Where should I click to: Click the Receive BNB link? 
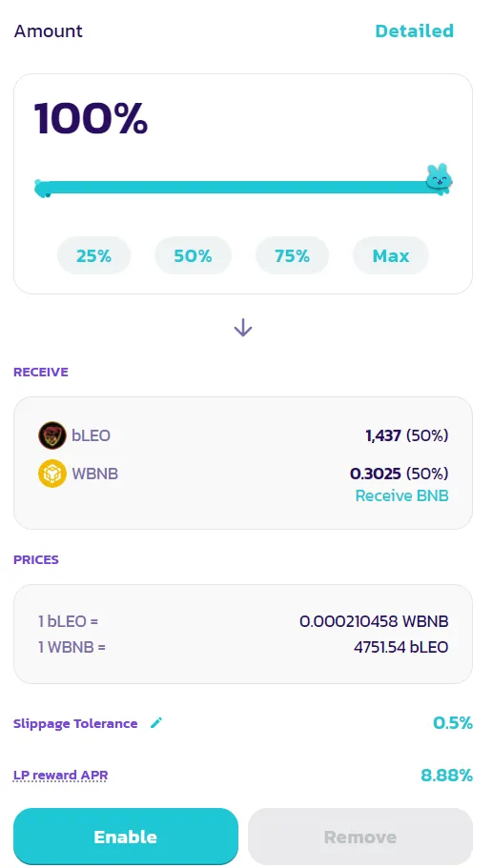[x=401, y=495]
